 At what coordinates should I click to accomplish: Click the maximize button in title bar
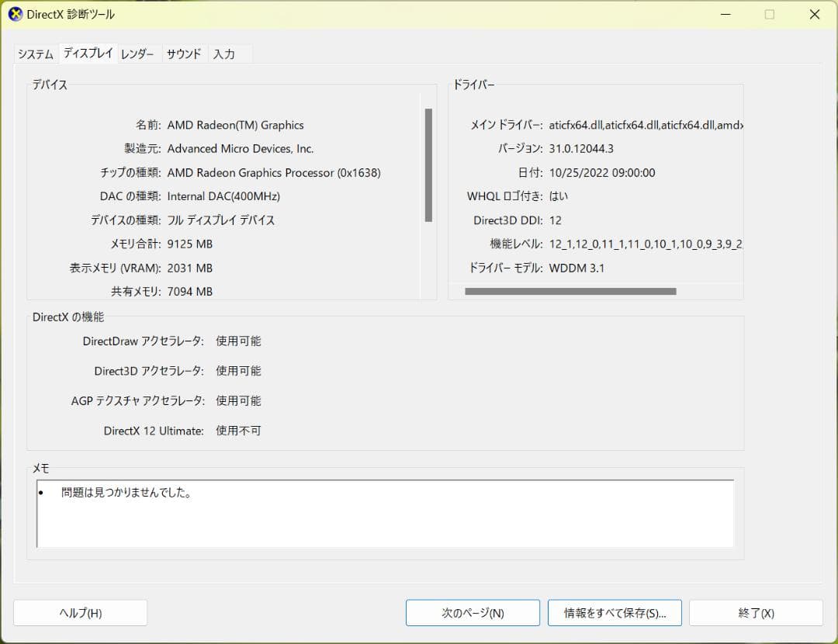[769, 14]
